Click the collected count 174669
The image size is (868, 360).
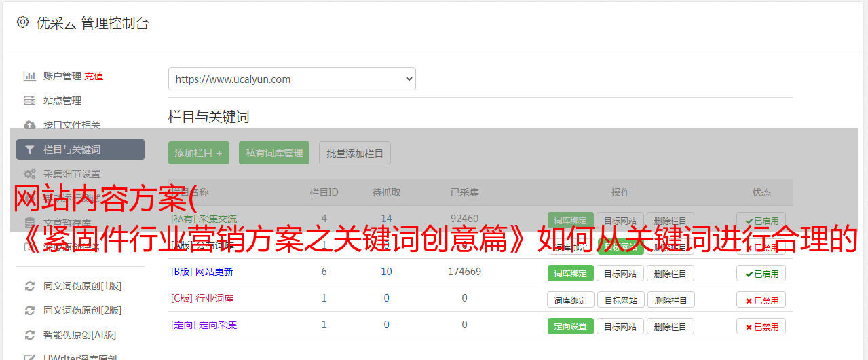pyautogui.click(x=464, y=272)
